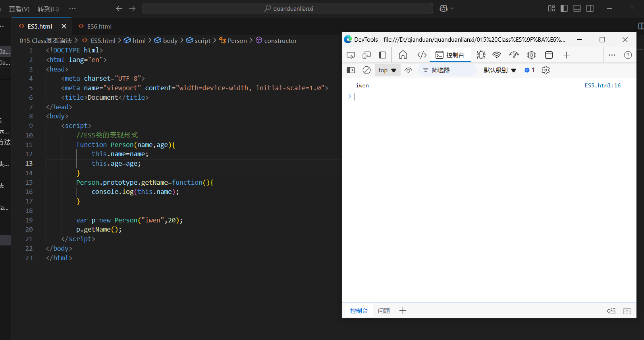Toggle device emulation in DevTools
The image size is (644, 340).
point(366,55)
